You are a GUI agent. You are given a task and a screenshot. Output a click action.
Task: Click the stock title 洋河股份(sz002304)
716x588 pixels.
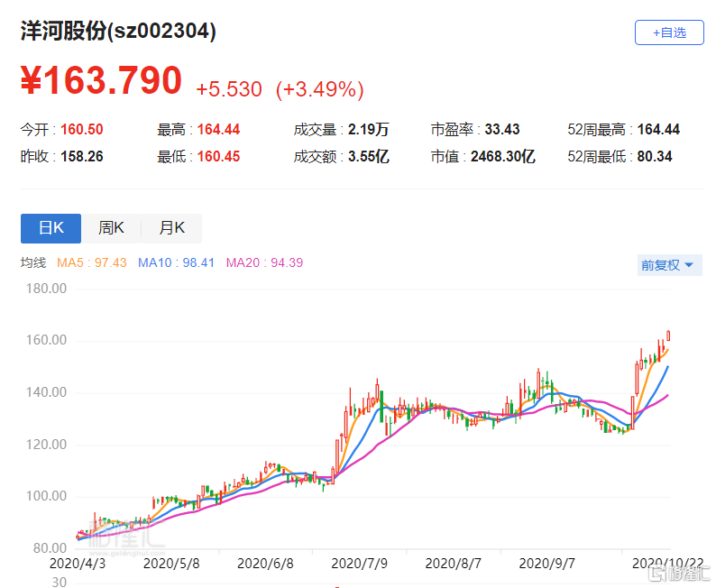(x=118, y=32)
